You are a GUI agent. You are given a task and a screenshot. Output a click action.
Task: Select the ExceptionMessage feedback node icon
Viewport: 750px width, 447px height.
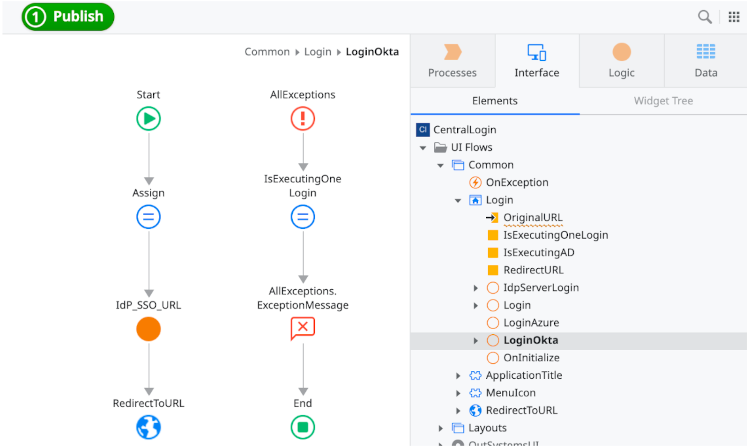(x=303, y=329)
